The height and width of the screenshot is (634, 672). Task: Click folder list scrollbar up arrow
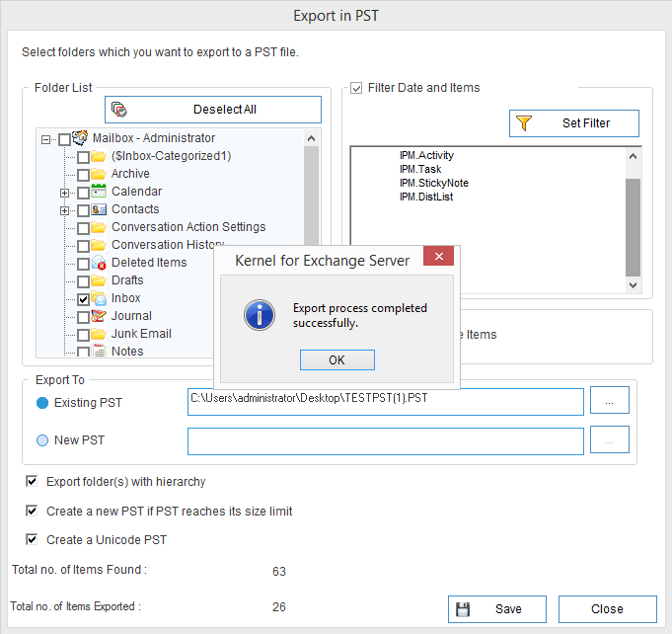(x=312, y=138)
